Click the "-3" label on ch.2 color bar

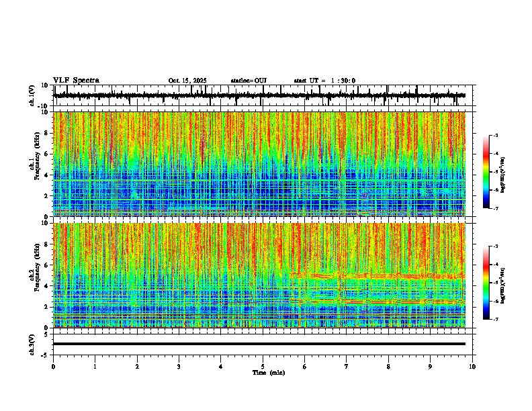(496, 246)
